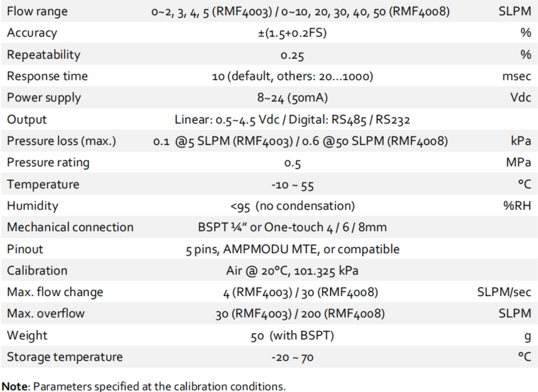Viewport: 538px width, 392px height.
Task: Click the Pressure rating value 0.5
Action: [293, 163]
